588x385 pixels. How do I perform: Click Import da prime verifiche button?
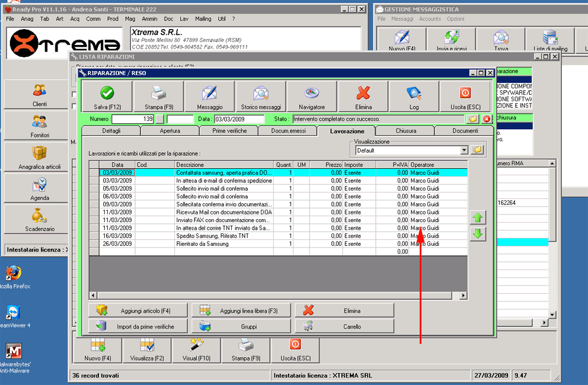(138, 326)
